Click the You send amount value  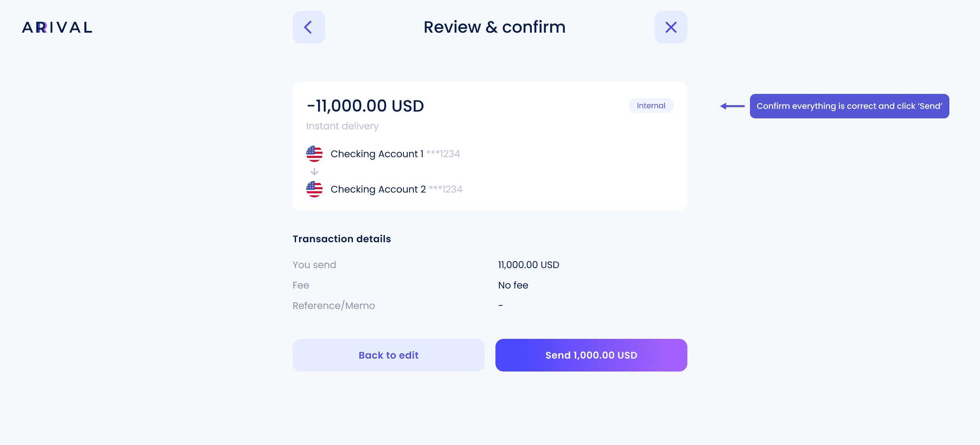pos(528,265)
